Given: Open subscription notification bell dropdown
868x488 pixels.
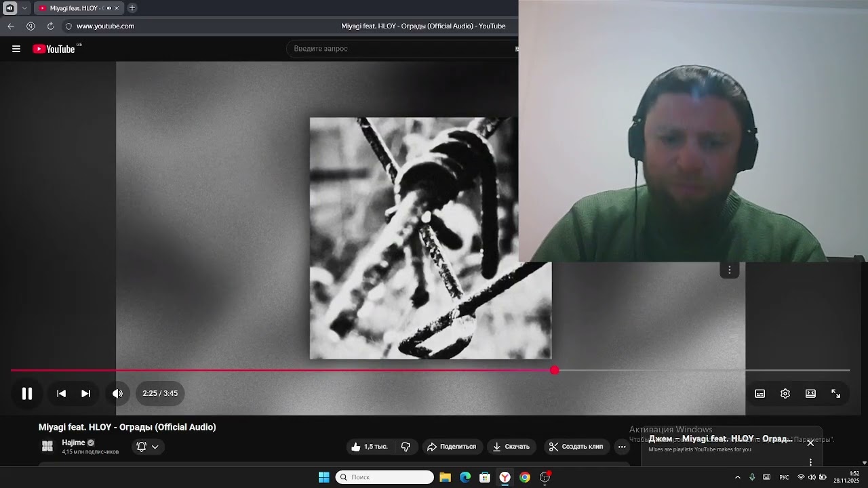Looking at the screenshot, I should (x=148, y=447).
